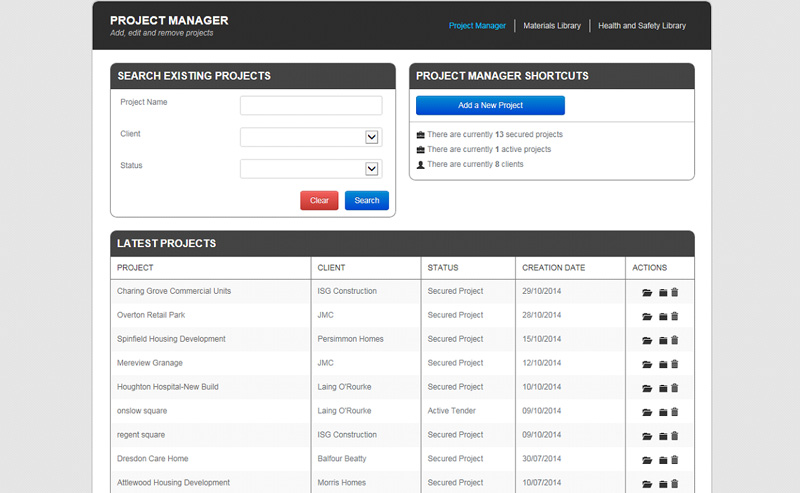The height and width of the screenshot is (493, 800).
Task: Click the closed folder icon for Charing Grove
Action: click(663, 292)
